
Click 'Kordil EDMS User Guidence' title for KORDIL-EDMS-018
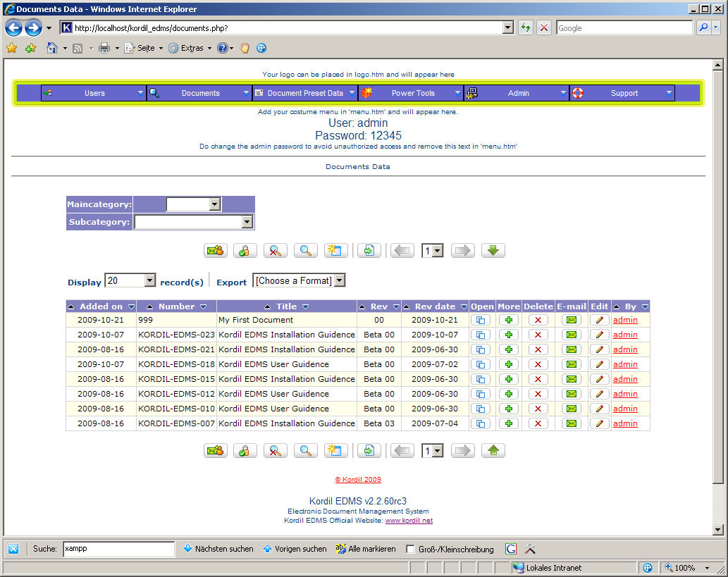[273, 364]
